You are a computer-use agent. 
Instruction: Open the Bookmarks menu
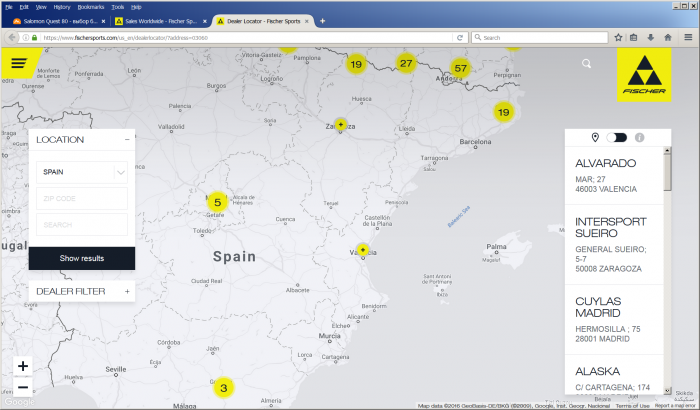point(91,7)
